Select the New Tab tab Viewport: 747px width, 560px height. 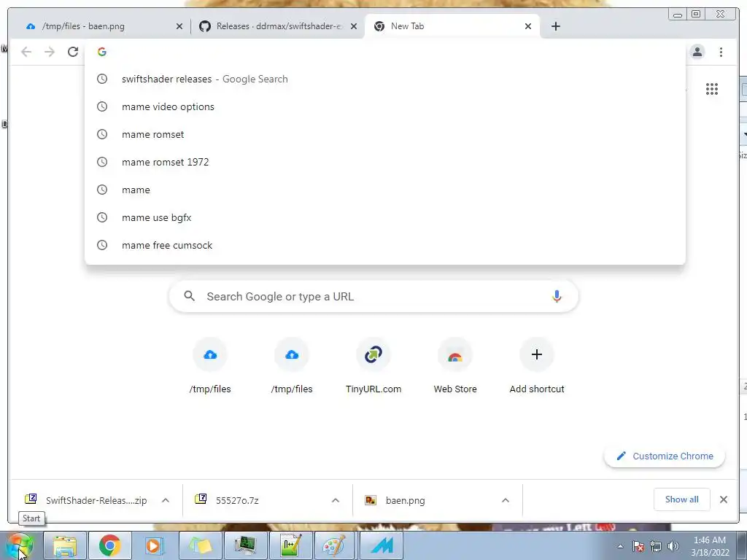click(452, 26)
